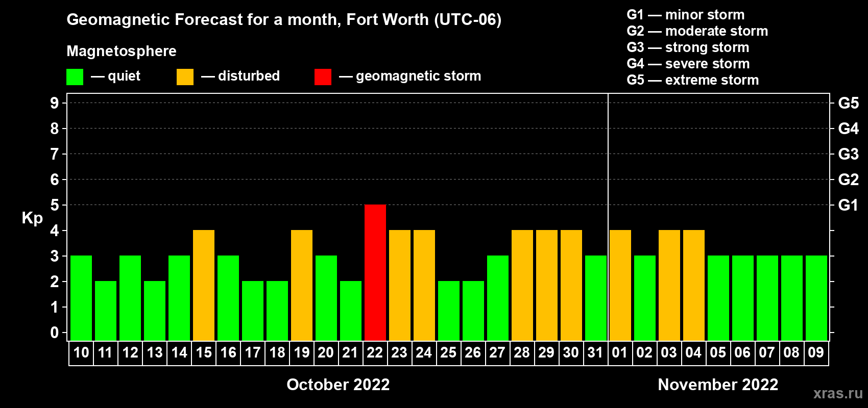868x408 pixels.
Task: Click the G1 label on right axis
Action: pos(848,205)
